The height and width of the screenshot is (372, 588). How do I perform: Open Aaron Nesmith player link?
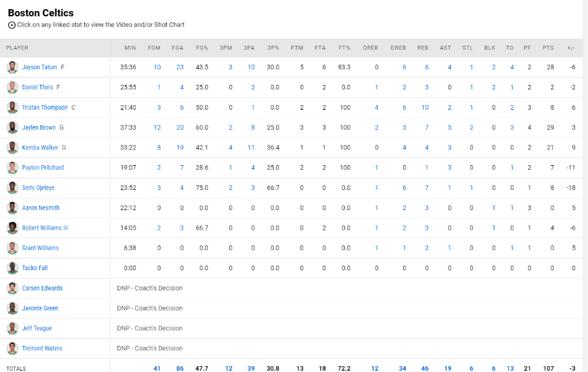tap(41, 208)
